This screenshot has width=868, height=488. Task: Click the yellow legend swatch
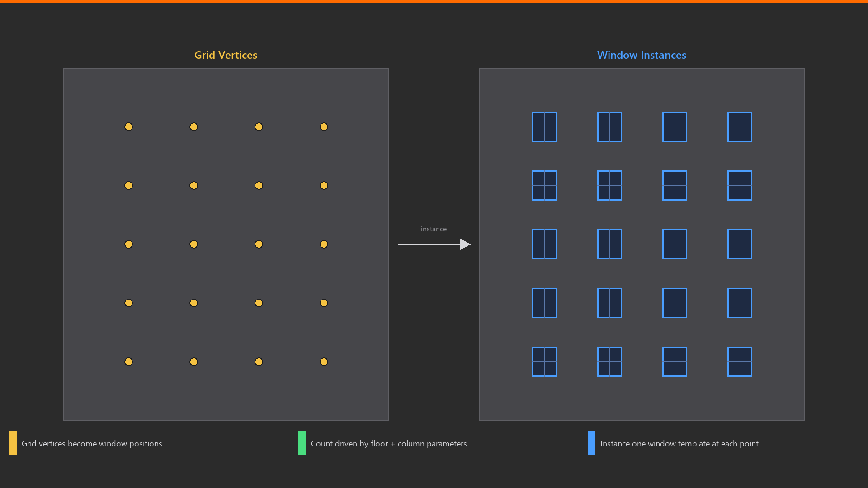[x=13, y=443]
